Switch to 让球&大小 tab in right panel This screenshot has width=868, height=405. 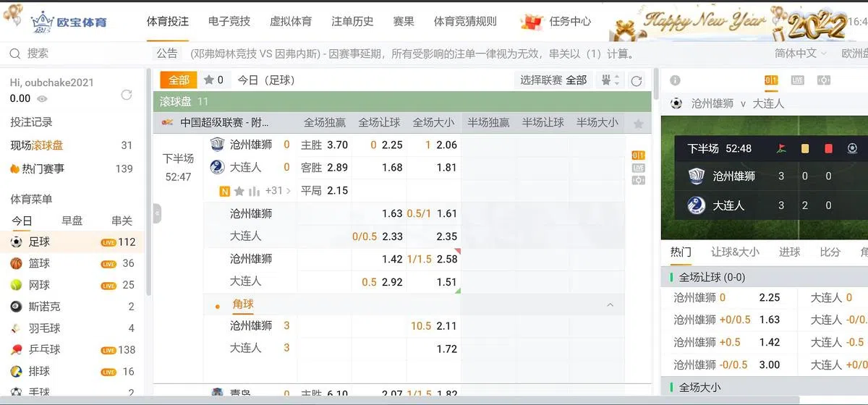[735, 252]
